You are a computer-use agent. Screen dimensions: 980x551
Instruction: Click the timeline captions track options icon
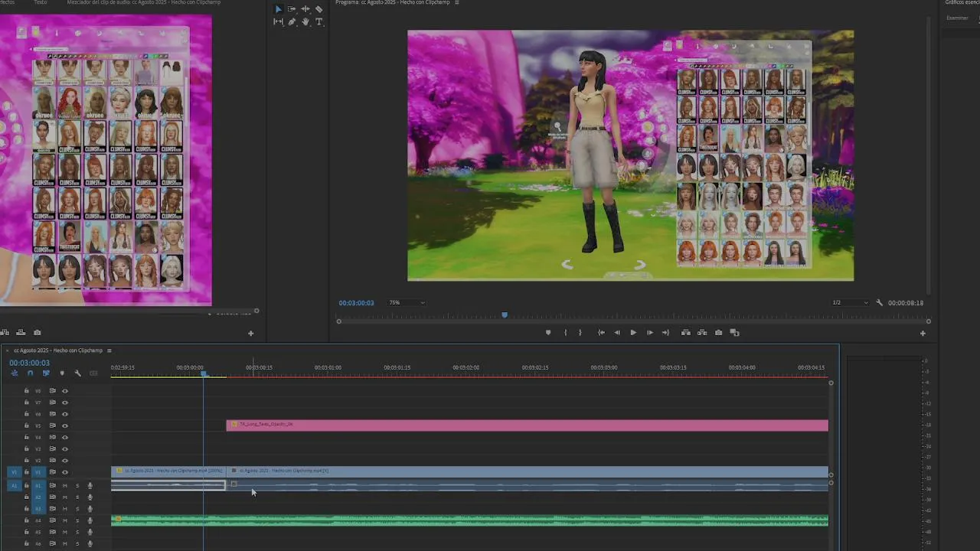(93, 373)
